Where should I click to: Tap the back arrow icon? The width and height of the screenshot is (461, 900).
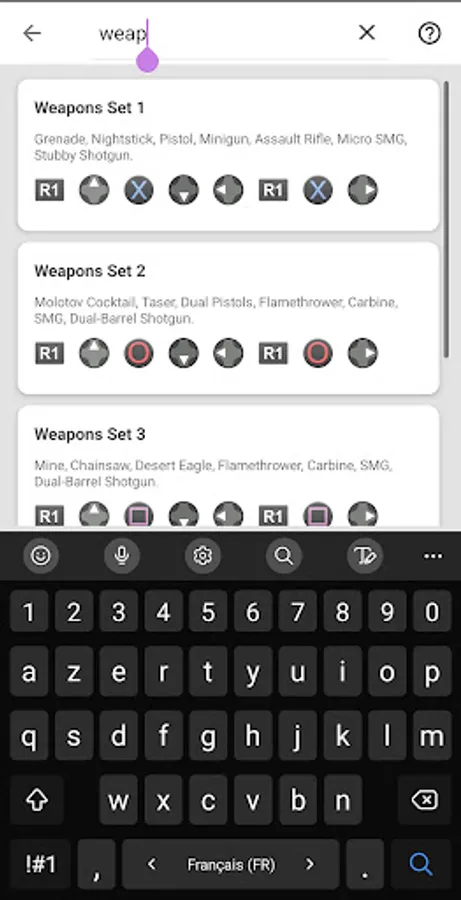[32, 33]
